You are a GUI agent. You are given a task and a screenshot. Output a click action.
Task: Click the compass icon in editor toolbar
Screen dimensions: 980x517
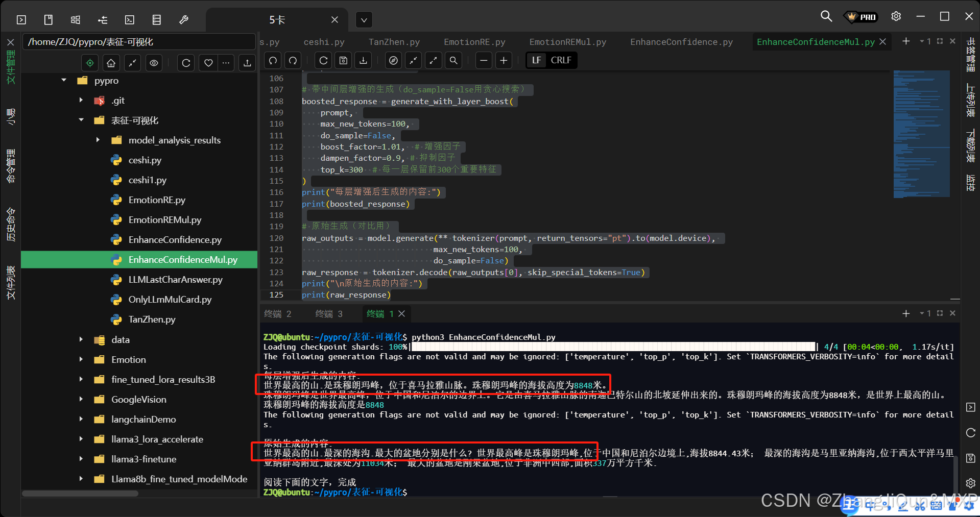[393, 60]
